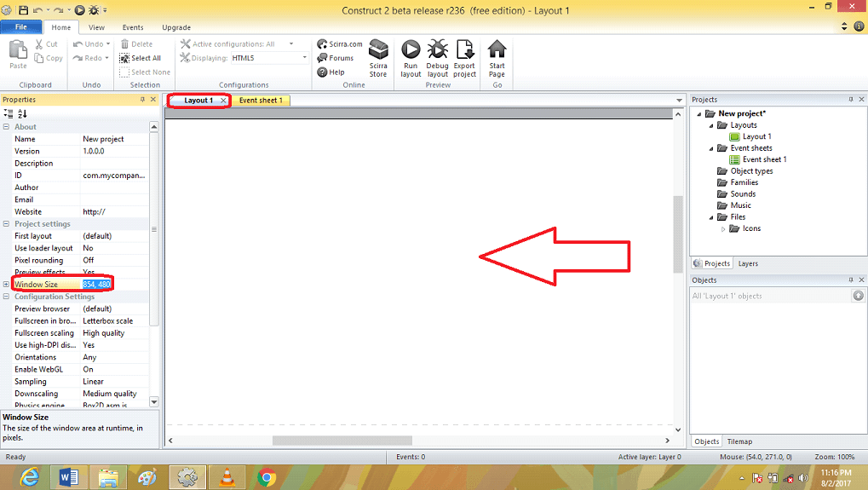This screenshot has height=490, width=868.
Task: Open Internet Explorer from taskbar
Action: pos(30,477)
